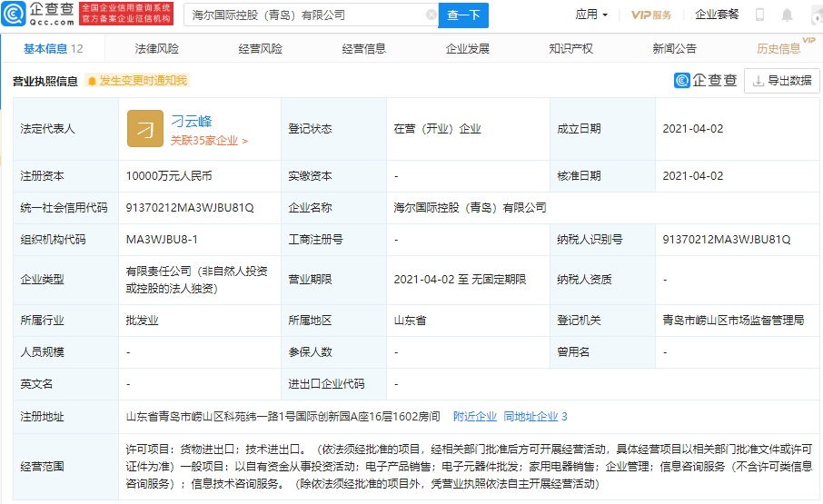Click into the company name search field

pyautogui.click(x=304, y=15)
